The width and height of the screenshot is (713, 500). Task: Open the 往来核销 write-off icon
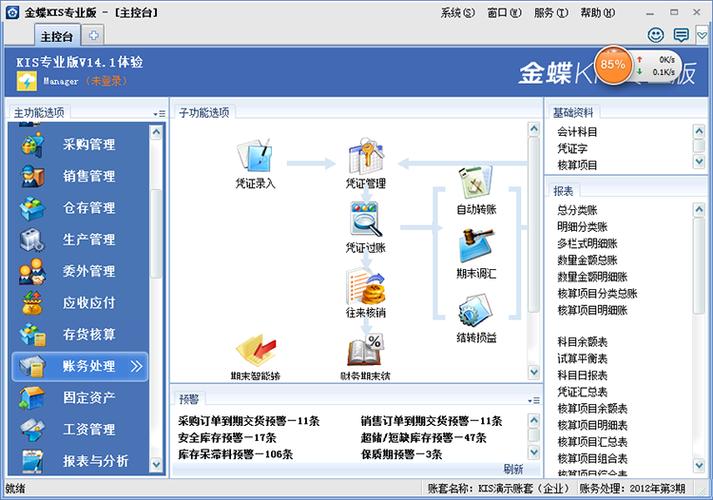point(367,287)
